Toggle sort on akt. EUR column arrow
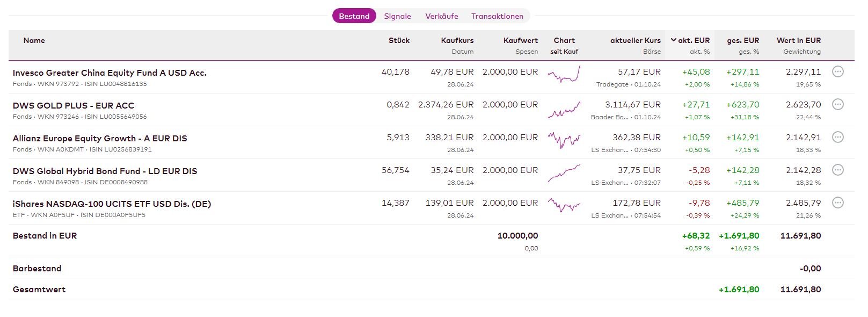This screenshot has width=868, height=317. click(674, 40)
